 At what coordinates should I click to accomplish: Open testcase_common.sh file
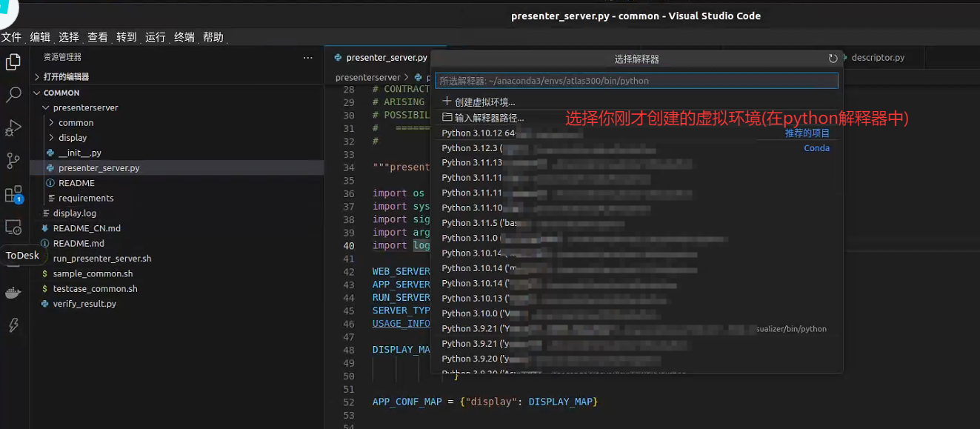coord(176,289)
